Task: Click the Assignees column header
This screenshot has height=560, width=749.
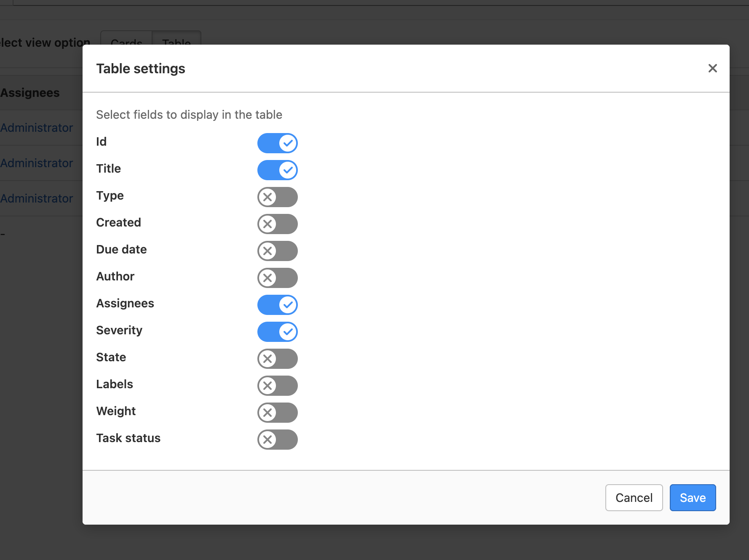Action: point(30,93)
